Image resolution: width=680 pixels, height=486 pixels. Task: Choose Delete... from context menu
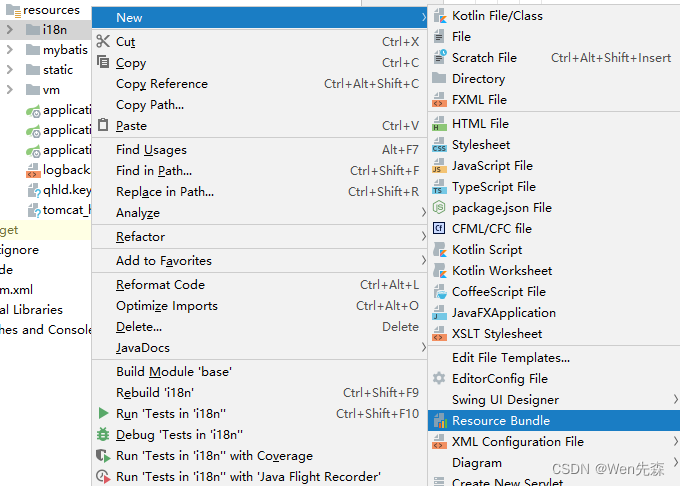point(259,327)
